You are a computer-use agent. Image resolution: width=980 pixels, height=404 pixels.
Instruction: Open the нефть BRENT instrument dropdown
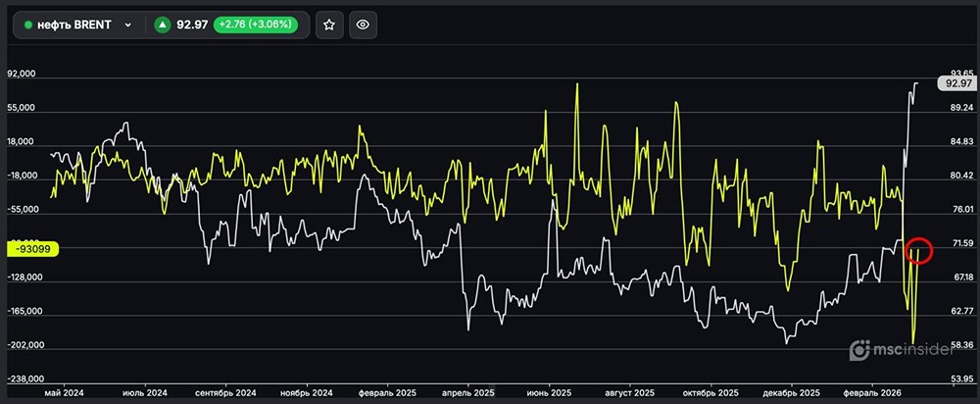(x=127, y=25)
